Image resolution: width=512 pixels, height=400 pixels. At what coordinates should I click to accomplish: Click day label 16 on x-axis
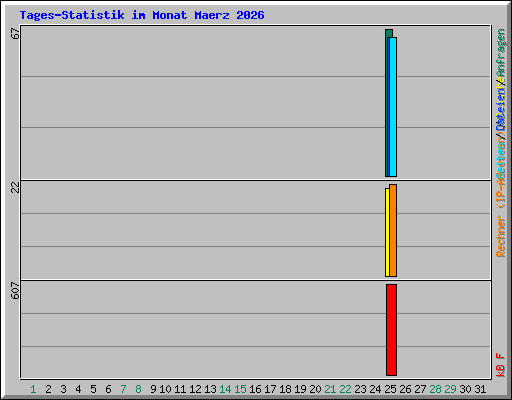(x=255, y=389)
